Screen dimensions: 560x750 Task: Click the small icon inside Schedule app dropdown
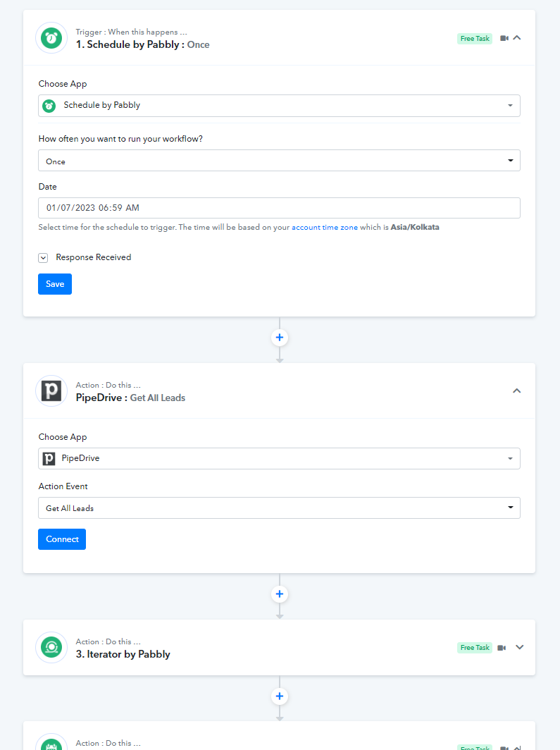pos(49,106)
